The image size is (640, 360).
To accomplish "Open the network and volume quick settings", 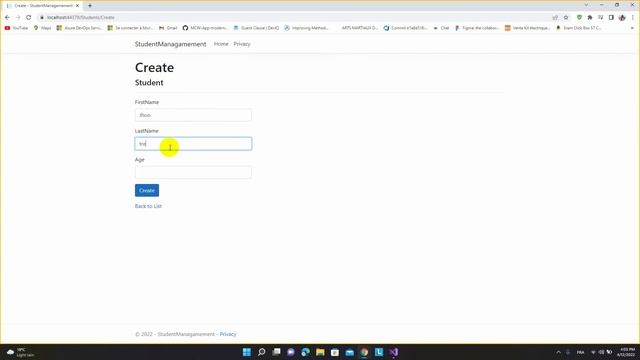I will click(x=601, y=352).
